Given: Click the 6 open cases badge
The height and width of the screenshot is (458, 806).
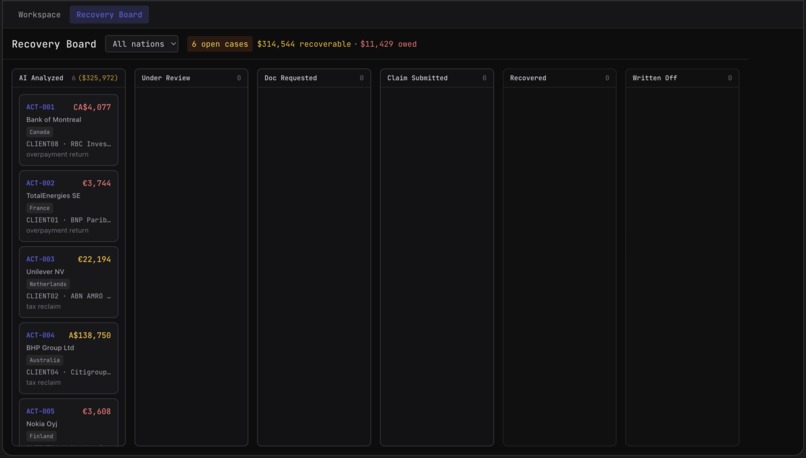Looking at the screenshot, I should point(219,44).
